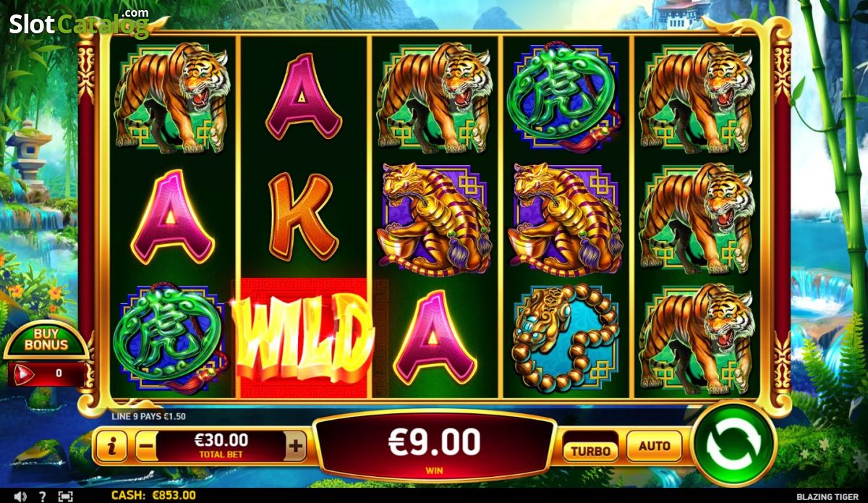
Task: Click the SlotCatalog.com logo
Action: 79,23
